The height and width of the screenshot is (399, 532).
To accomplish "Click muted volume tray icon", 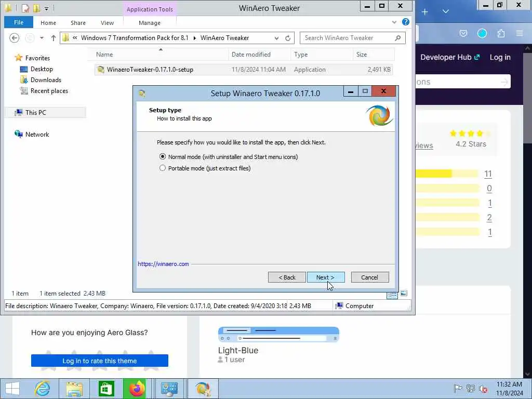I will point(483,389).
